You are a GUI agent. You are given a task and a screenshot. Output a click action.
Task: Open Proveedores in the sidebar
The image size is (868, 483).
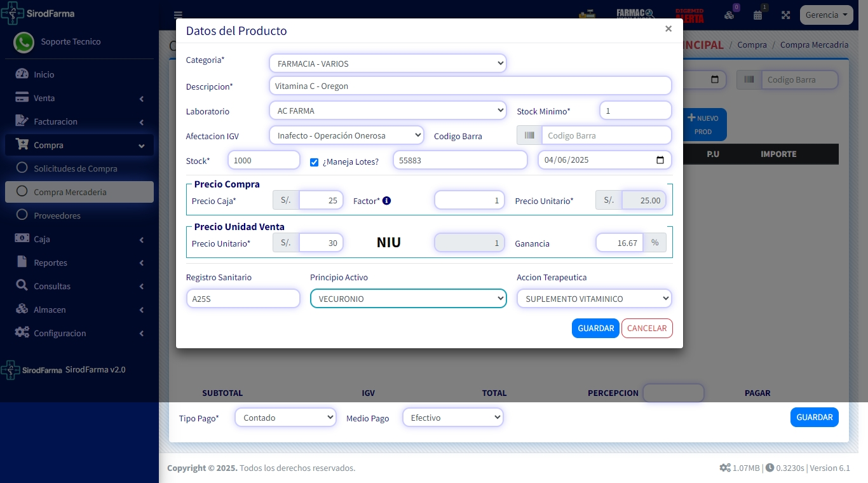[57, 215]
